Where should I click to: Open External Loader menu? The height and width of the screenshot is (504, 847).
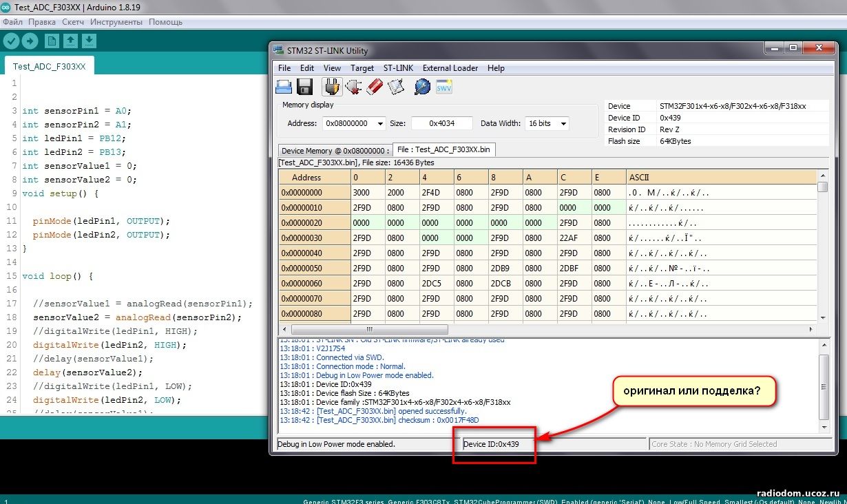450,68
